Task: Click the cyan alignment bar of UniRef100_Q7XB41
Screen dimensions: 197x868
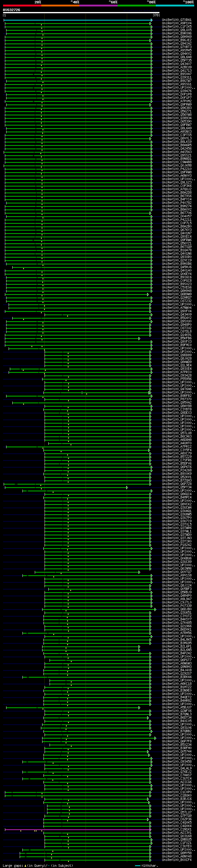Action: [78, 20]
